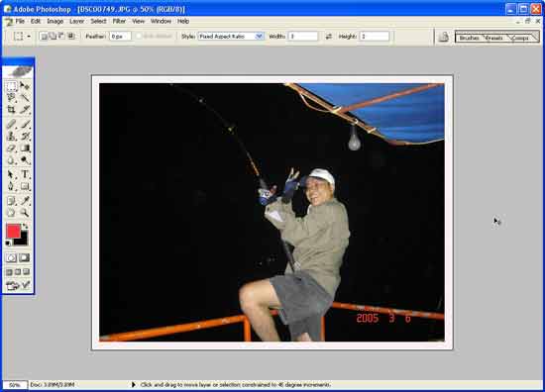
Task: Toggle the Anti-aliased checkbox
Action: point(139,36)
